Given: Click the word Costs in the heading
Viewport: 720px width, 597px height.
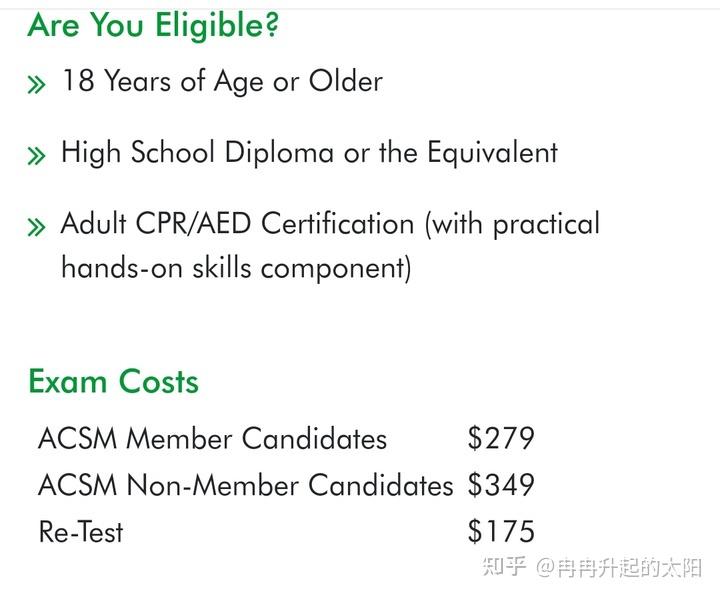Looking at the screenshot, I should (158, 381).
